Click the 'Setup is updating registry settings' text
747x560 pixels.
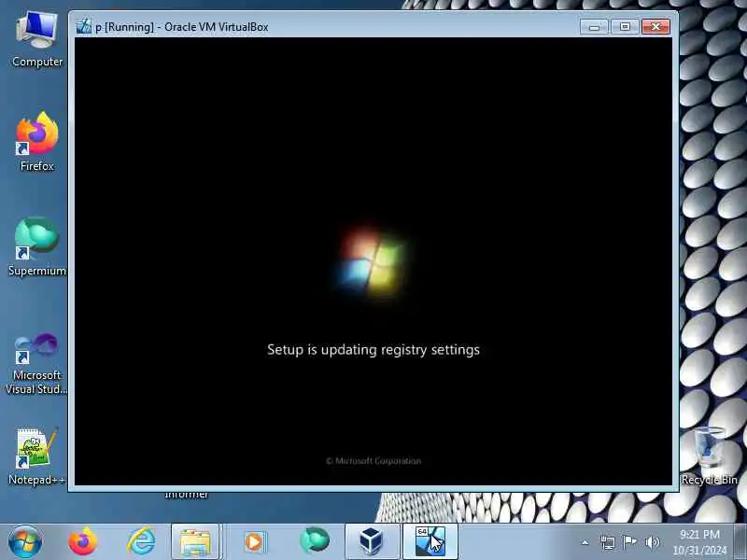[373, 349]
